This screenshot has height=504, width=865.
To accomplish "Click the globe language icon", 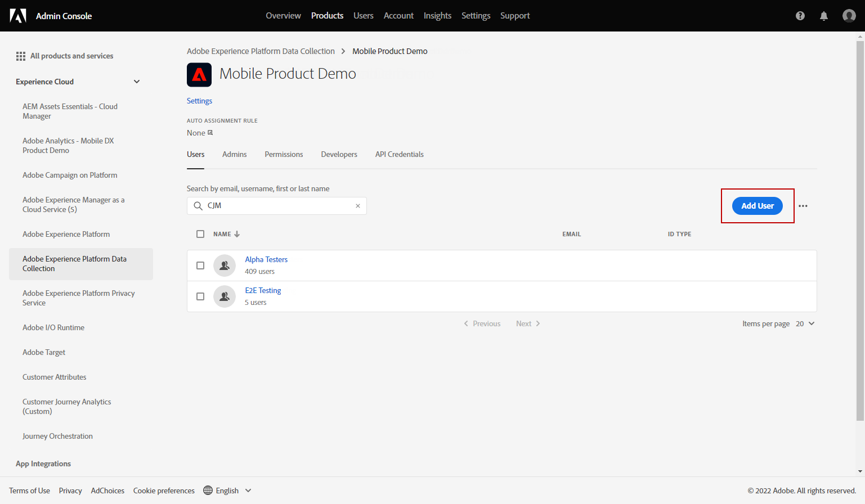I will tap(208, 490).
